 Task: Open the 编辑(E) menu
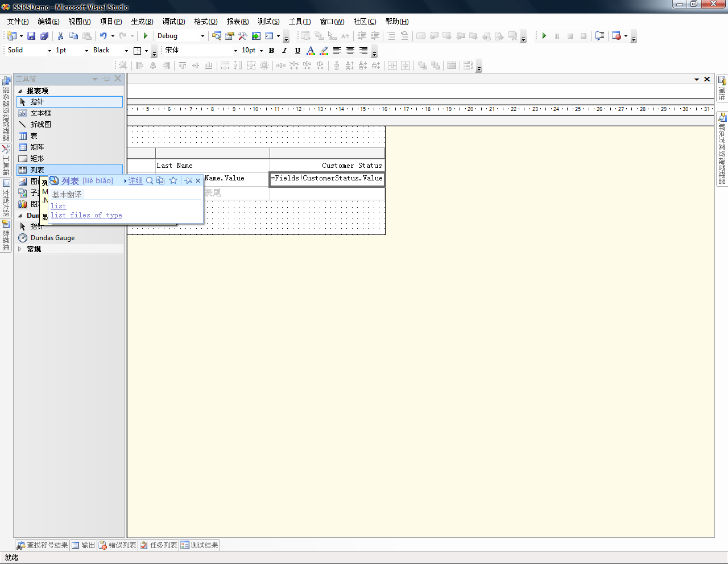[x=48, y=22]
